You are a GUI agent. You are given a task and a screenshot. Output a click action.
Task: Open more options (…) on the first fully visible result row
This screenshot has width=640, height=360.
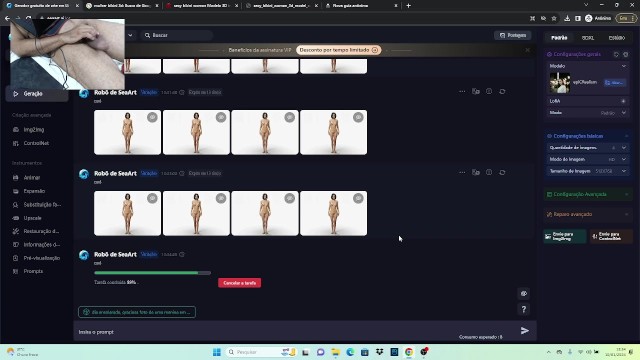coord(462,92)
